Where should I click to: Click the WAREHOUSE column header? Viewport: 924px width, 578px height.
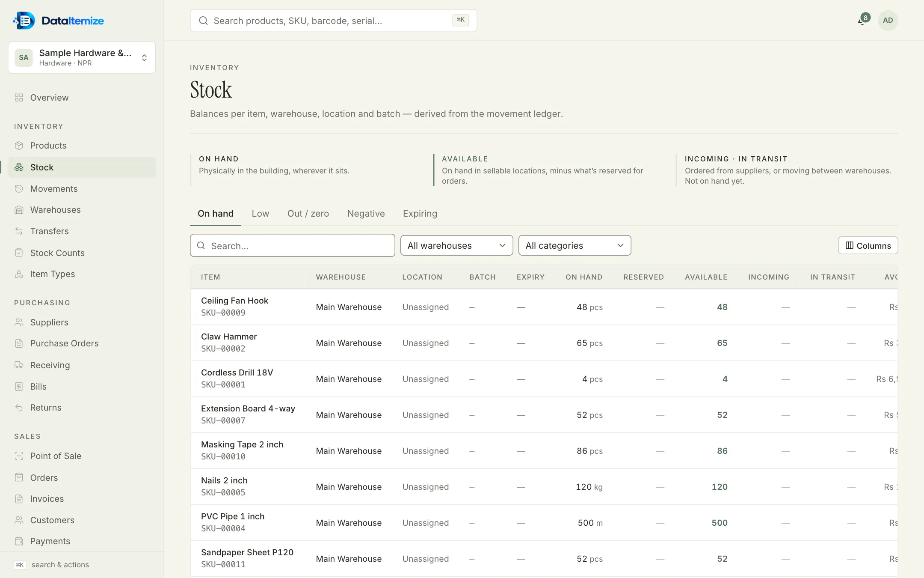tap(341, 277)
